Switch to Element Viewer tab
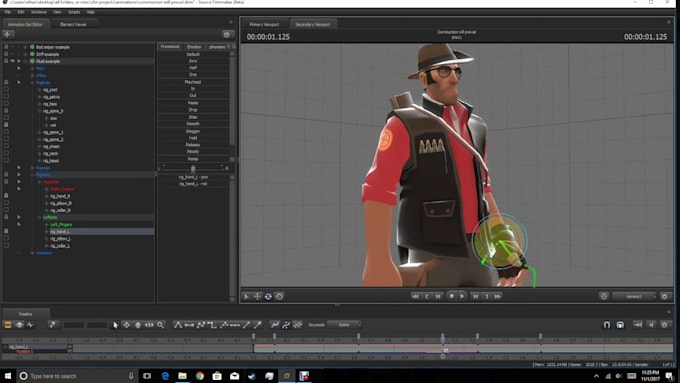Screen dimensions: 680x383 (73, 24)
